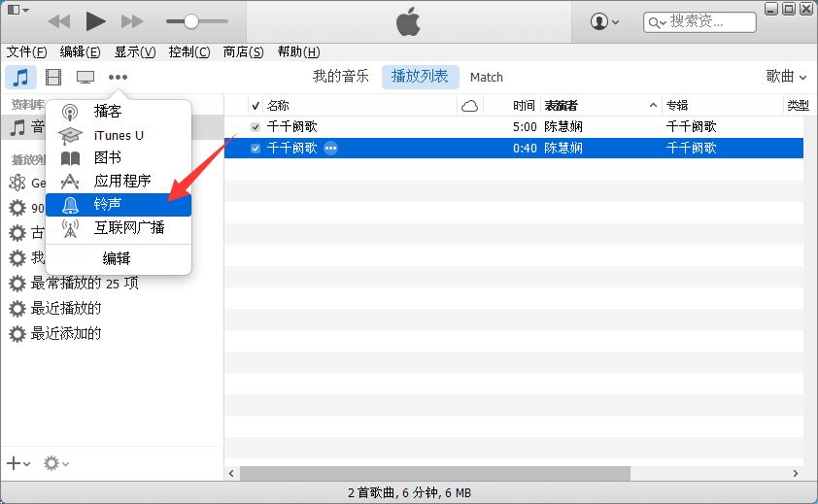Click the iCloud status column header
Image resolution: width=818 pixels, height=504 pixels.
point(469,106)
